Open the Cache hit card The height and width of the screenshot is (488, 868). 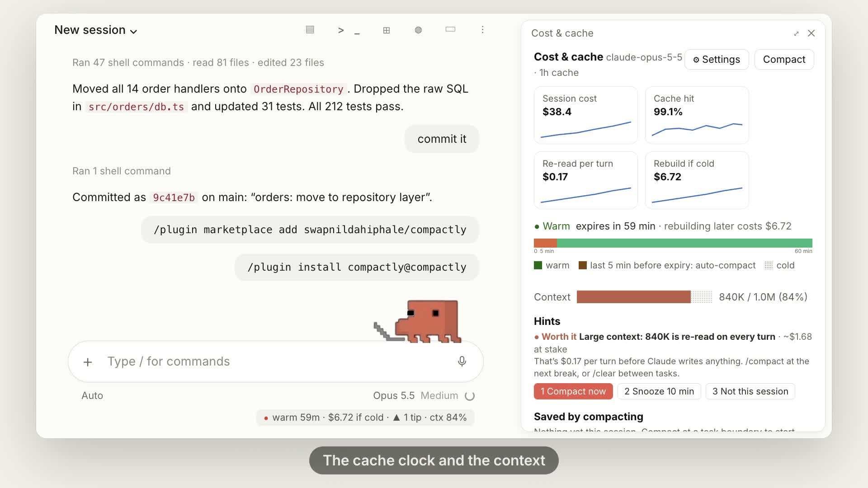click(697, 115)
